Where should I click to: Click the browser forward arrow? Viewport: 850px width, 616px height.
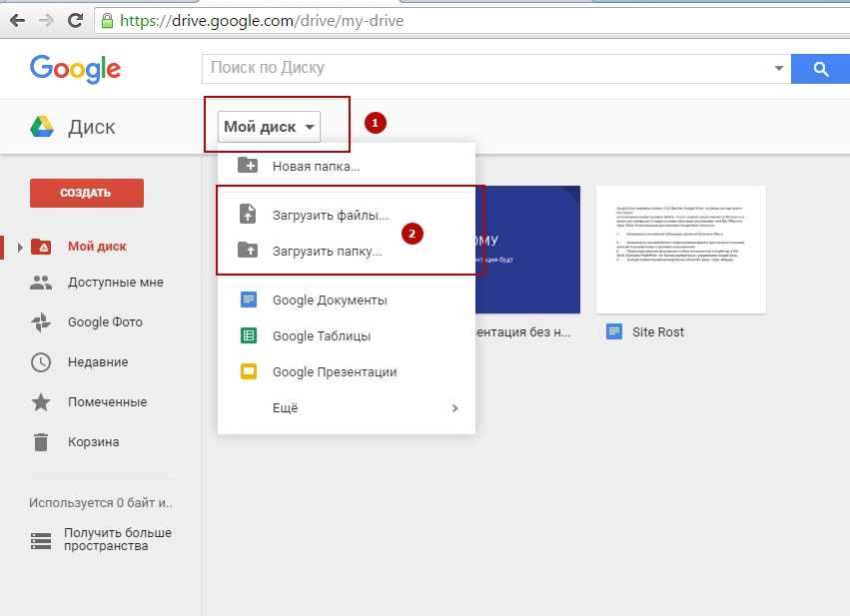coord(47,21)
